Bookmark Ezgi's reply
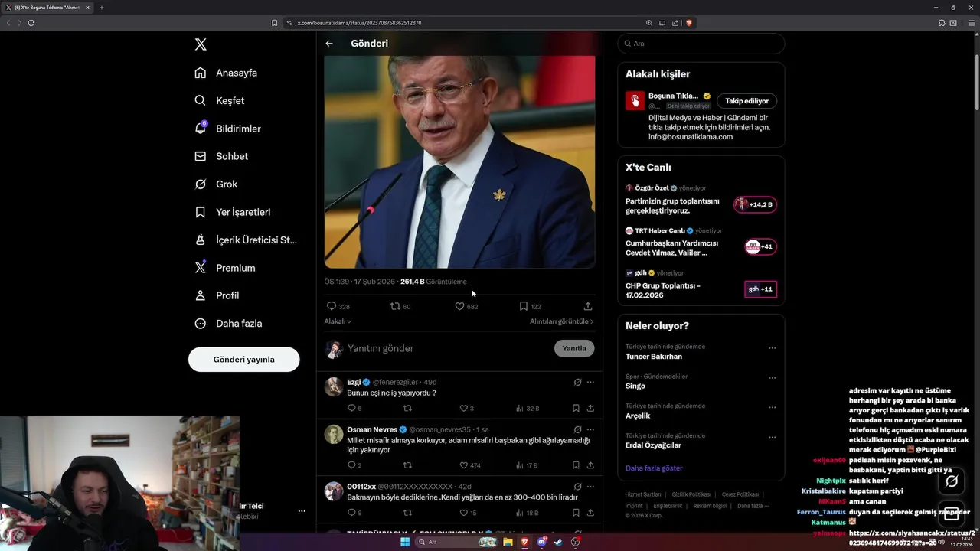Screen dimensions: 980x551 [576, 409]
